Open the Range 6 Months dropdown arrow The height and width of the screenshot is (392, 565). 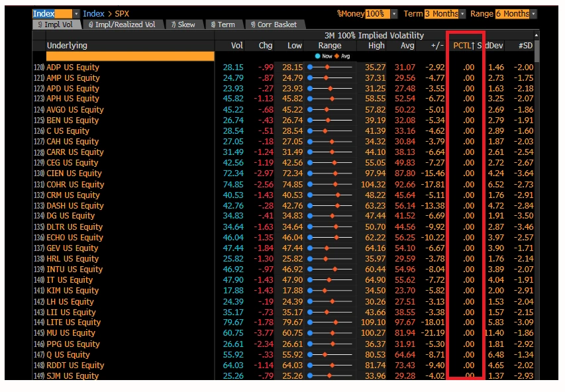click(x=533, y=14)
